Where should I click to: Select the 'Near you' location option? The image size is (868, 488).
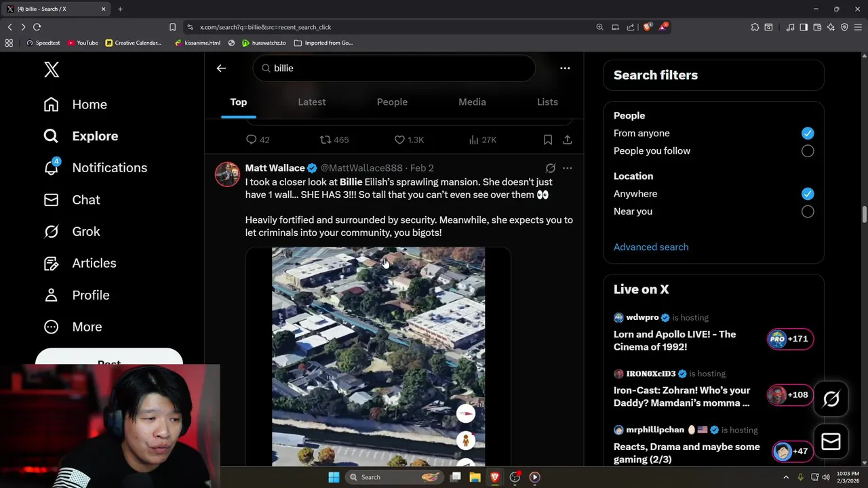tap(807, 211)
